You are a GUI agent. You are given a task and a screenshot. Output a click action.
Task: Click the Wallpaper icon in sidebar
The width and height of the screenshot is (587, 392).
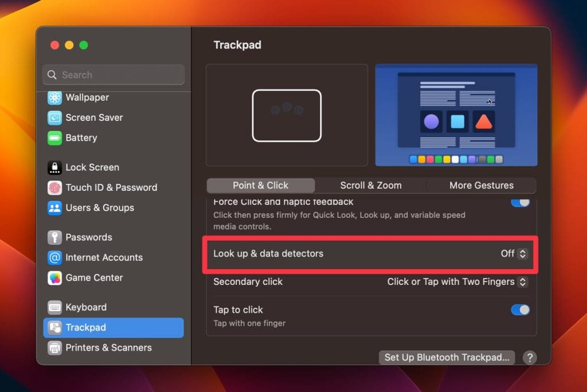[x=54, y=98]
